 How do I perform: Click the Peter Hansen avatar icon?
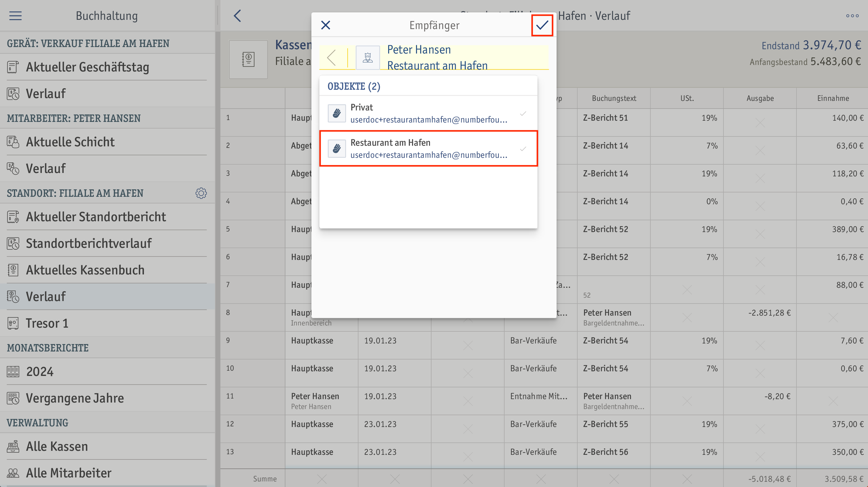point(368,58)
